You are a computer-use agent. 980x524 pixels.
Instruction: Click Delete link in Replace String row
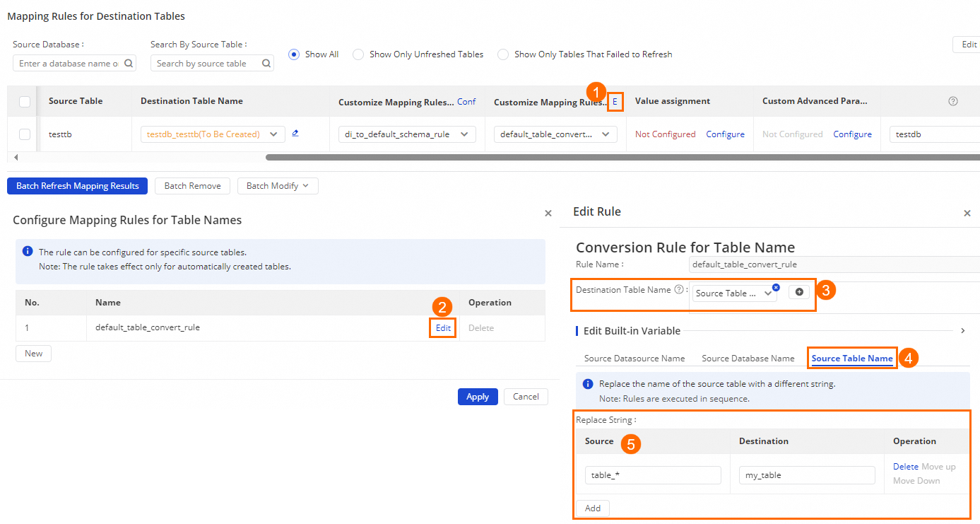click(906, 467)
